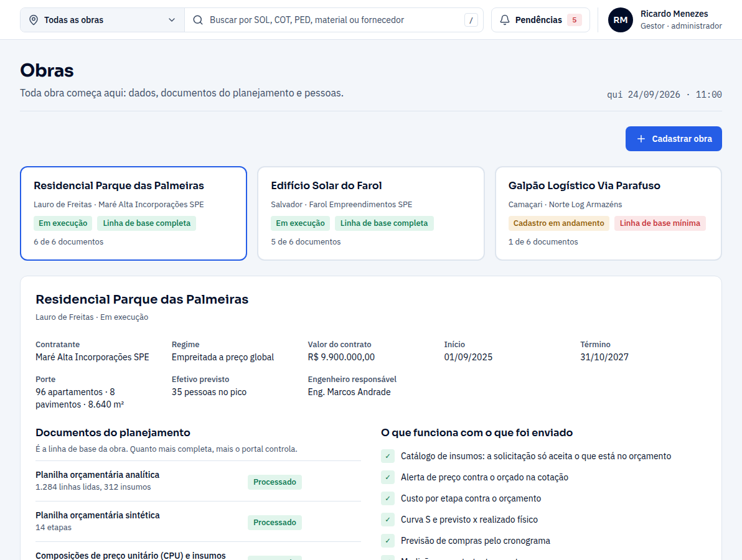
Task: Click the slash shortcut key badge
Action: (x=471, y=21)
